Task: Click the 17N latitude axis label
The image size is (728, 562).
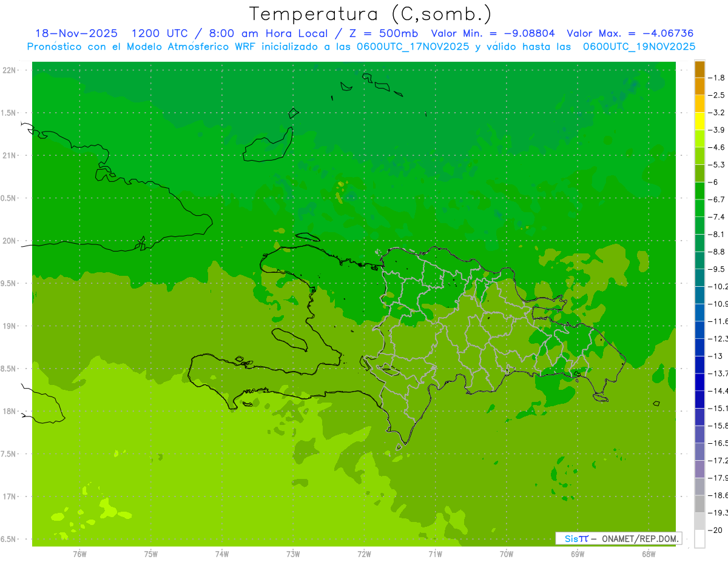Action: click(10, 497)
